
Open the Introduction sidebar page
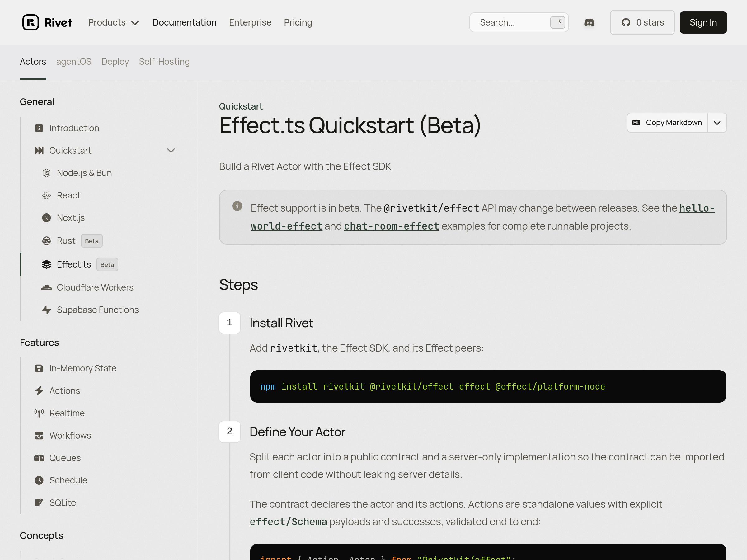(74, 128)
